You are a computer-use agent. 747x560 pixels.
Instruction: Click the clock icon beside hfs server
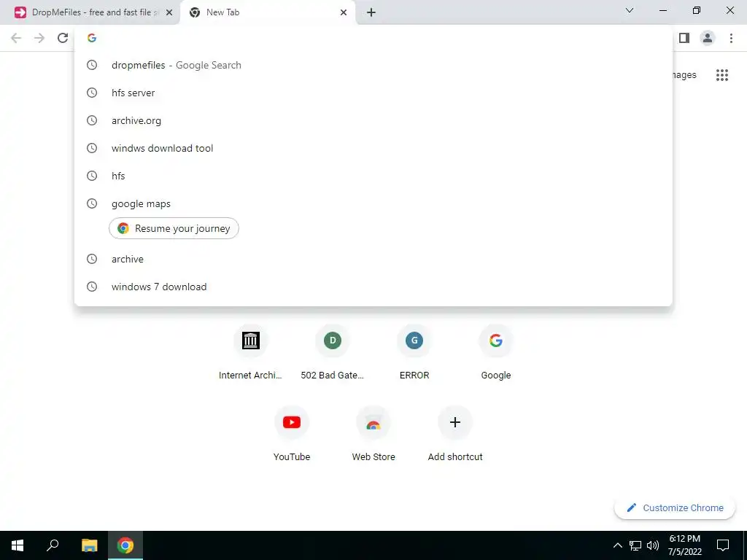click(x=92, y=93)
